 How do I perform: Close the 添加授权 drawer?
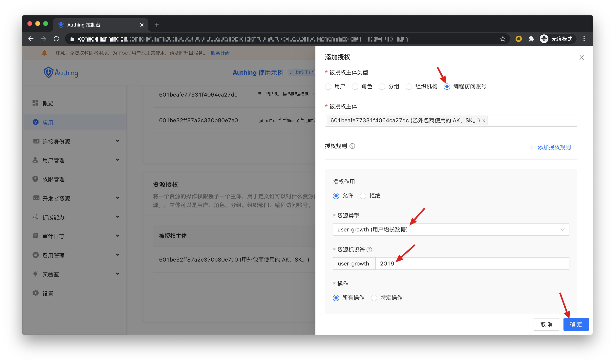pos(581,57)
